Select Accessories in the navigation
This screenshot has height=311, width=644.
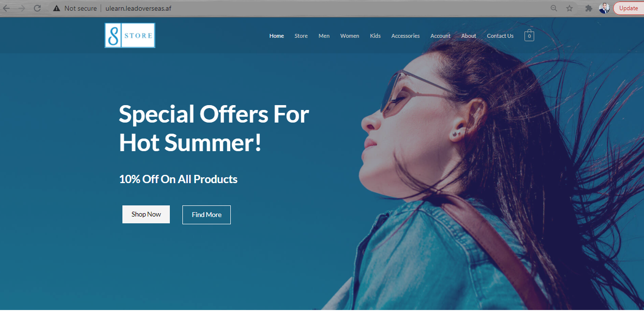pos(405,36)
